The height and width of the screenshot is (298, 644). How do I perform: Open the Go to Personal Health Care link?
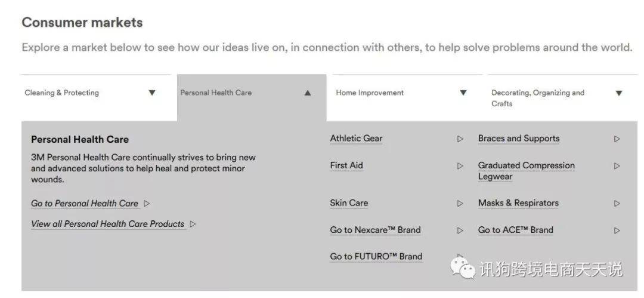pyautogui.click(x=85, y=203)
